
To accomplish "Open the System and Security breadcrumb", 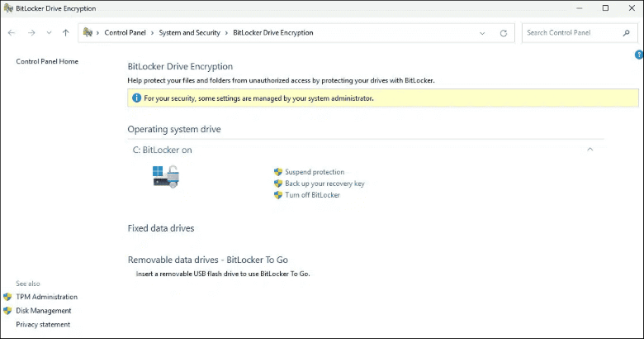I will pos(189,32).
